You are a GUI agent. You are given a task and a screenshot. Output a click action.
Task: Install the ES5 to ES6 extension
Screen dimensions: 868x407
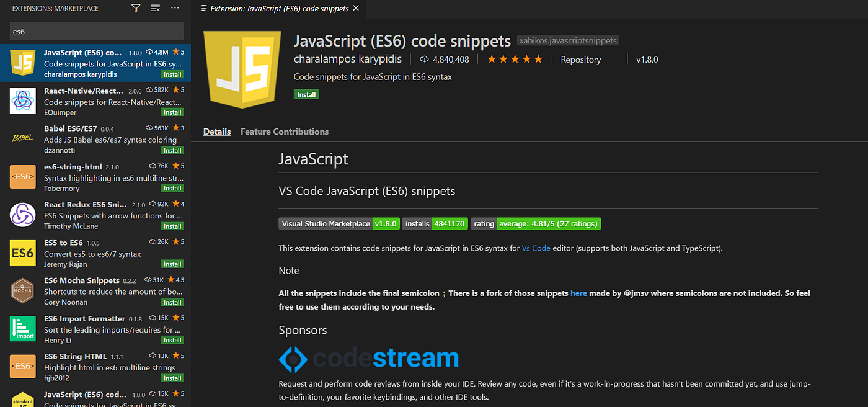[172, 264]
